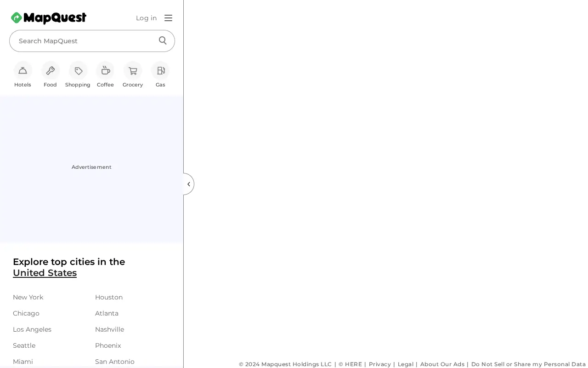
Task: Open San Antonio city link
Action: point(115,362)
